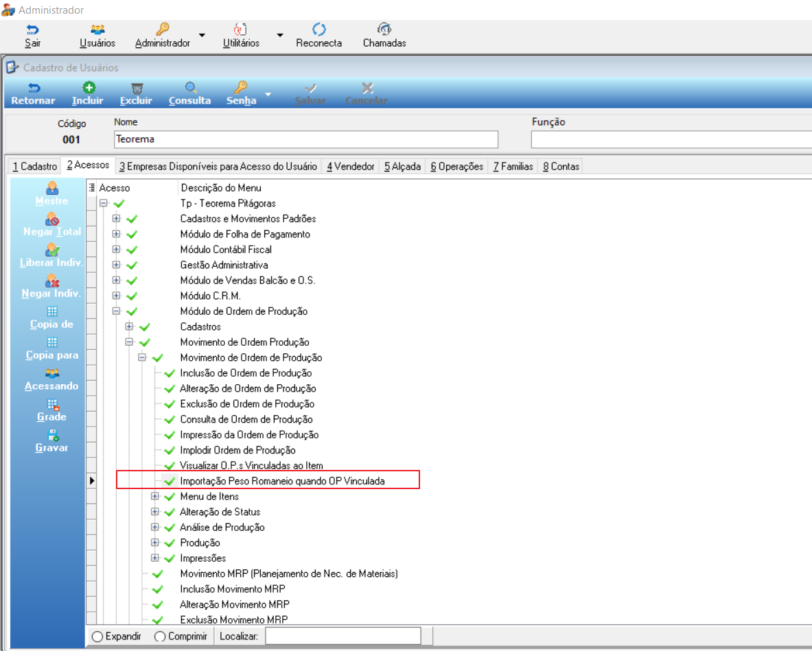Click the Gravar save icon in sidebar
Image resolution: width=812 pixels, height=651 pixels.
pyautogui.click(x=52, y=435)
